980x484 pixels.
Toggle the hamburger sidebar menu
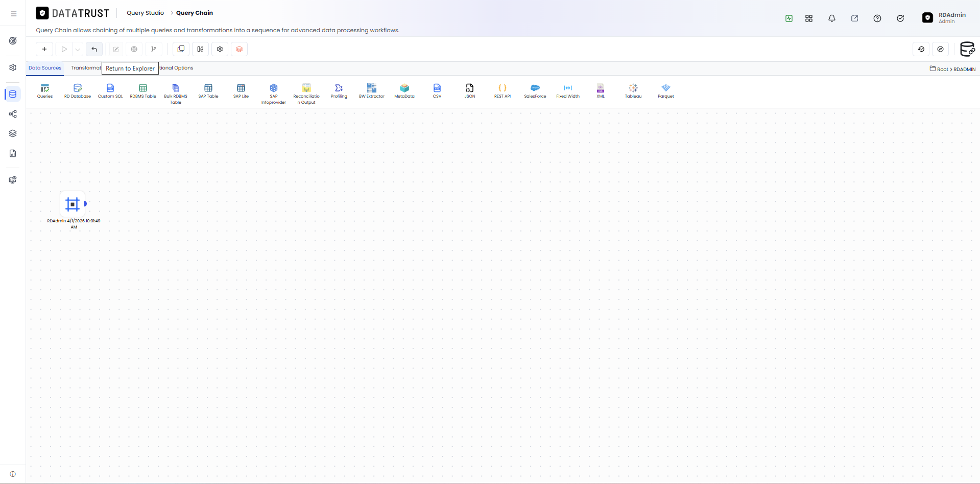coord(14,14)
